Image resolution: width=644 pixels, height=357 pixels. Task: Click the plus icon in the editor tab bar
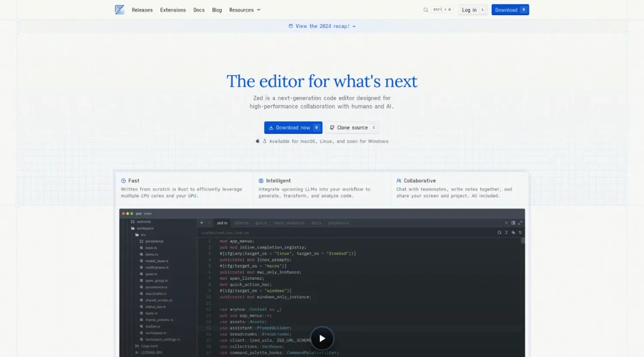coord(506,222)
